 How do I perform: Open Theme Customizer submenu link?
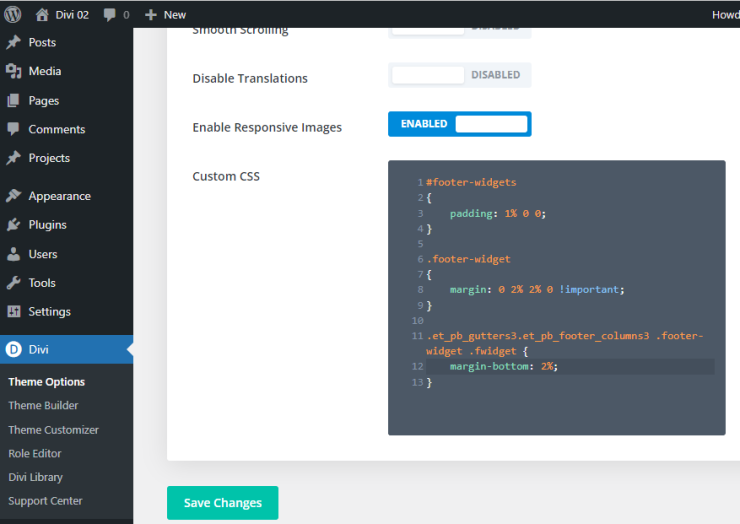click(53, 430)
